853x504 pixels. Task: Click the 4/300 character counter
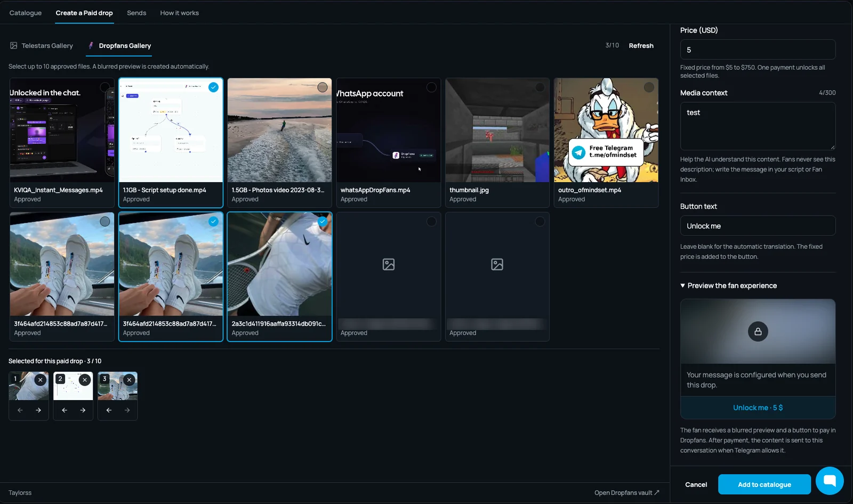827,93
